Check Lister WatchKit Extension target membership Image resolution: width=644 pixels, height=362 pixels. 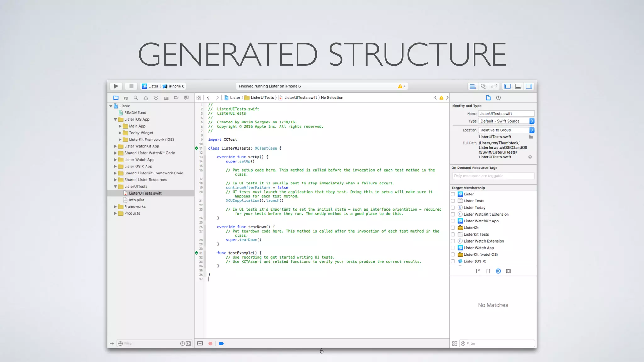coord(453,214)
